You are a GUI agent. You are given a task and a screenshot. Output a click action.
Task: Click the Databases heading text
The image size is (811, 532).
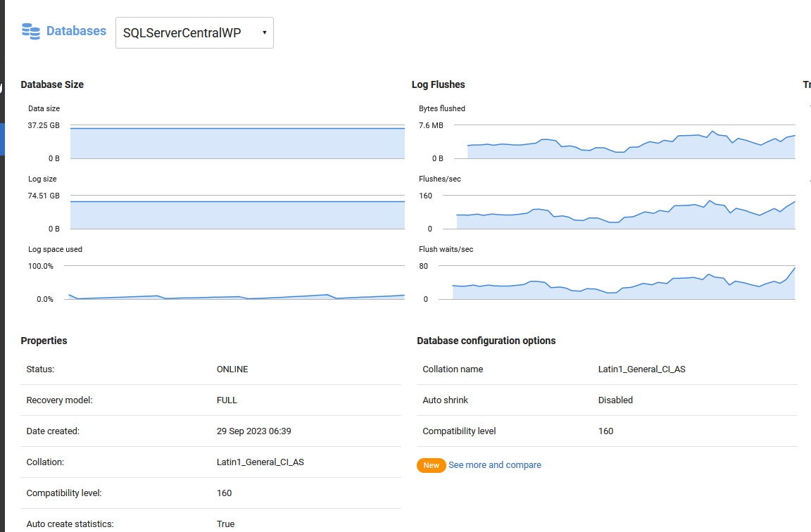[76, 31]
